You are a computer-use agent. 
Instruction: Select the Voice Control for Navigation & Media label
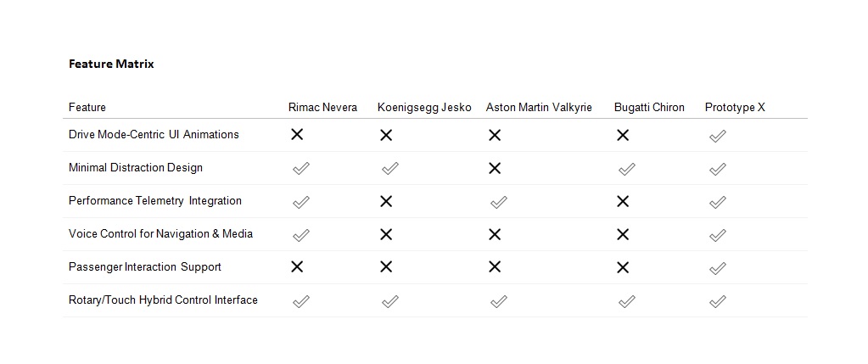pos(160,233)
